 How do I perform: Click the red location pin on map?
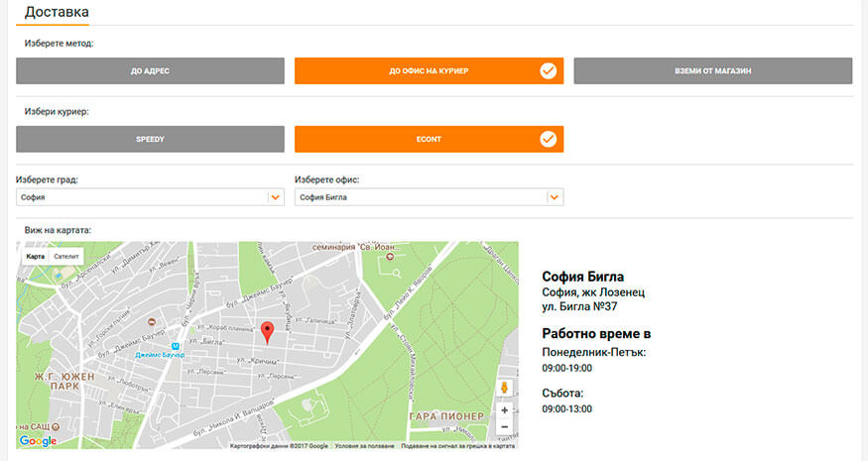click(268, 332)
